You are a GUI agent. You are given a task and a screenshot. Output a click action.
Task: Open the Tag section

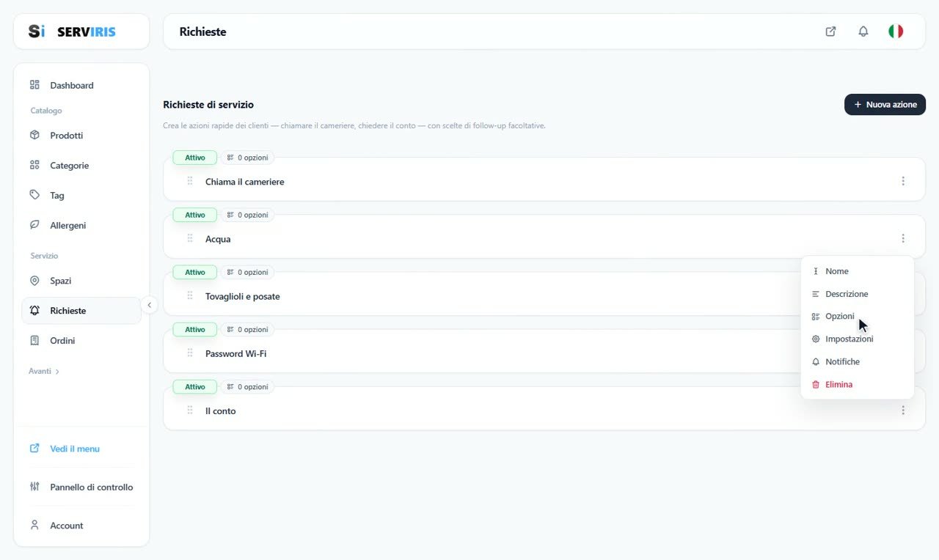pyautogui.click(x=81, y=196)
